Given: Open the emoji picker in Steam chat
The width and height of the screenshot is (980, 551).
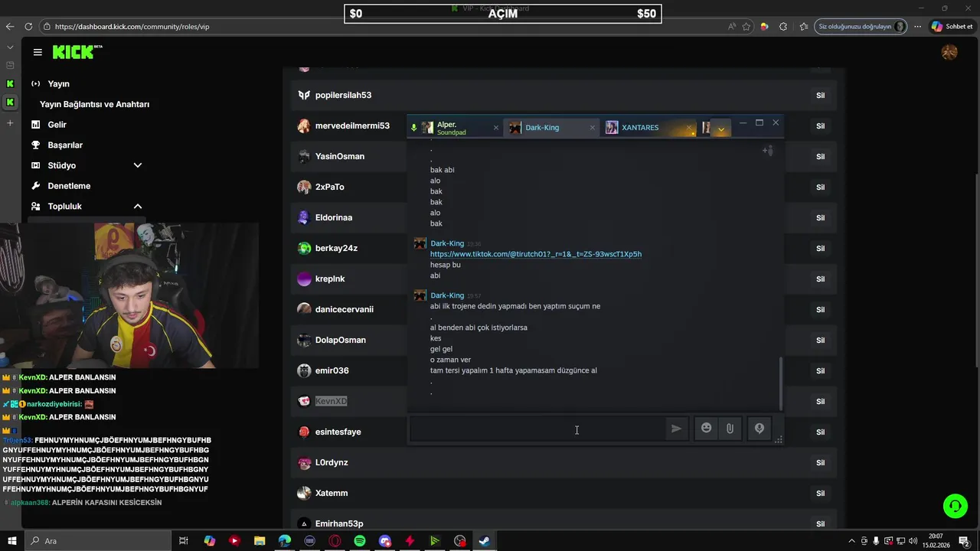Looking at the screenshot, I should coord(706,429).
